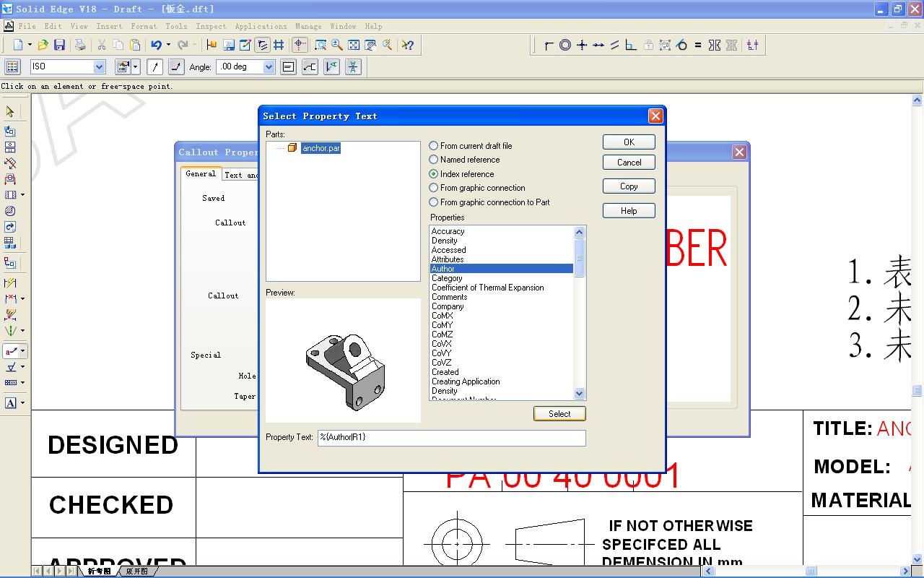Click the text box icon next to Angle
The height and width of the screenshot is (578, 924).
tap(288, 67)
